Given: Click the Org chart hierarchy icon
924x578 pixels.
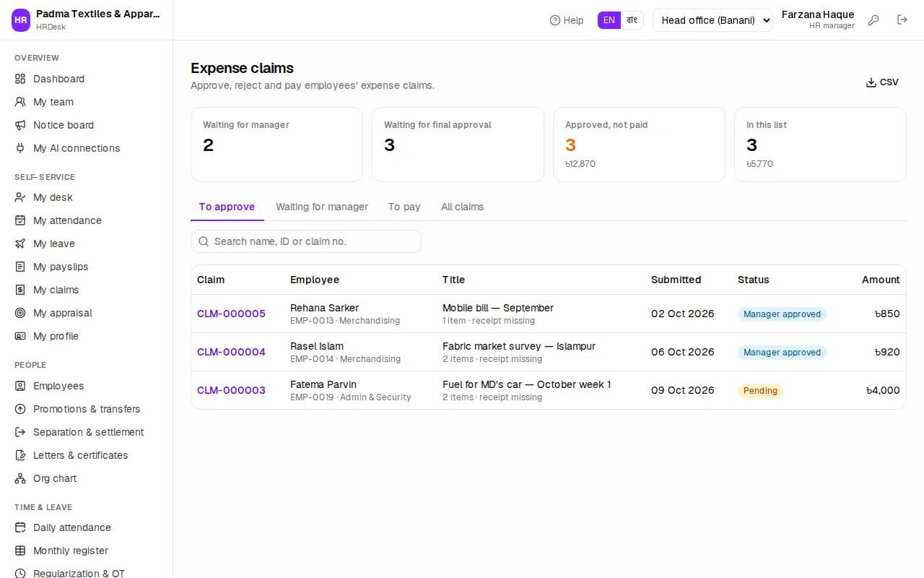Looking at the screenshot, I should pos(20,478).
